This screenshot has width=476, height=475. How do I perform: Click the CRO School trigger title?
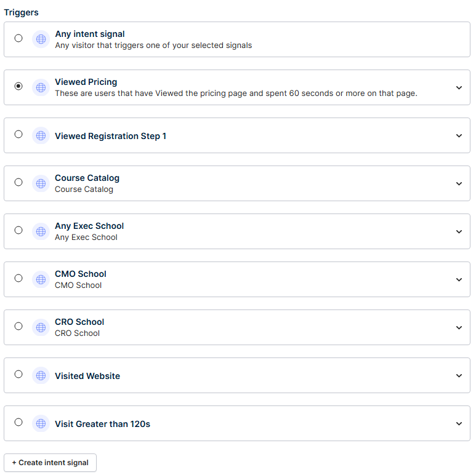click(x=79, y=322)
